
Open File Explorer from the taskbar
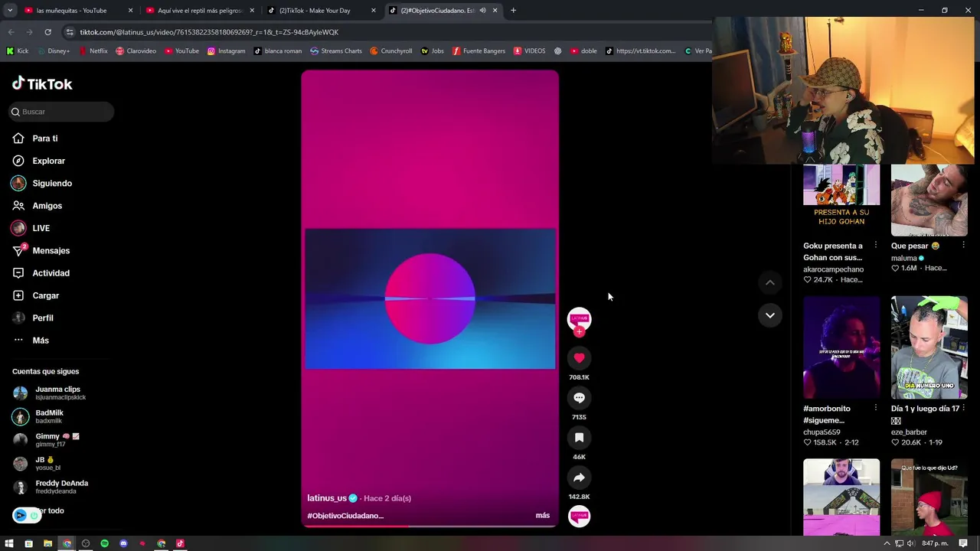pyautogui.click(x=47, y=543)
